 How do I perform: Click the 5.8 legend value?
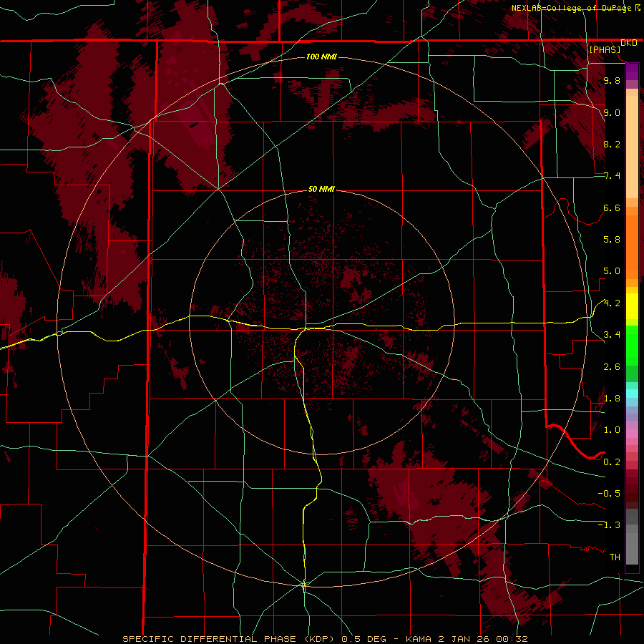coord(612,240)
